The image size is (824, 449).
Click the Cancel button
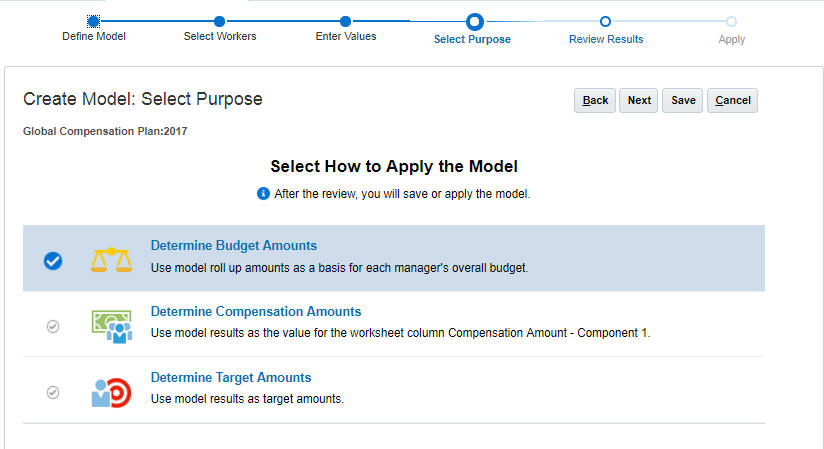(x=732, y=100)
